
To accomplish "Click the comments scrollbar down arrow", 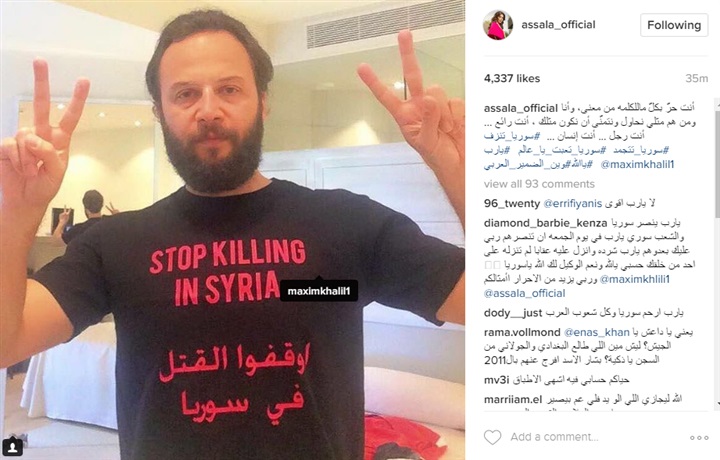I will click(718, 403).
